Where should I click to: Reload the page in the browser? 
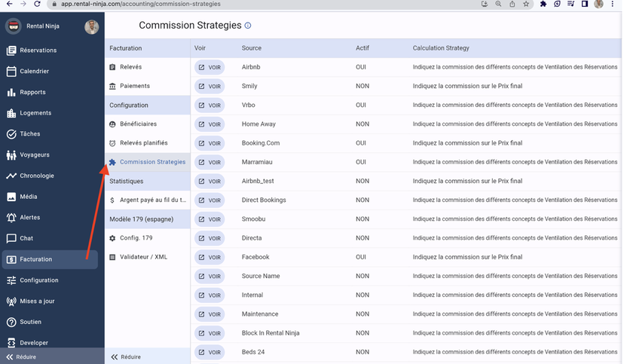(x=37, y=4)
